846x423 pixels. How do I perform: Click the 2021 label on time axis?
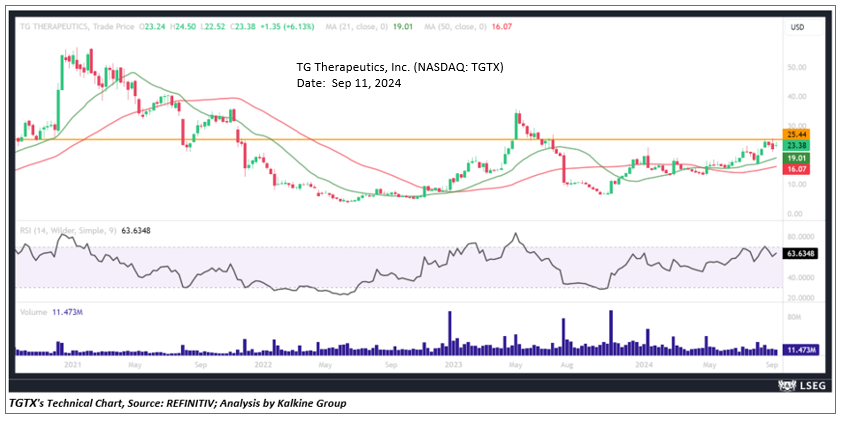click(72, 365)
